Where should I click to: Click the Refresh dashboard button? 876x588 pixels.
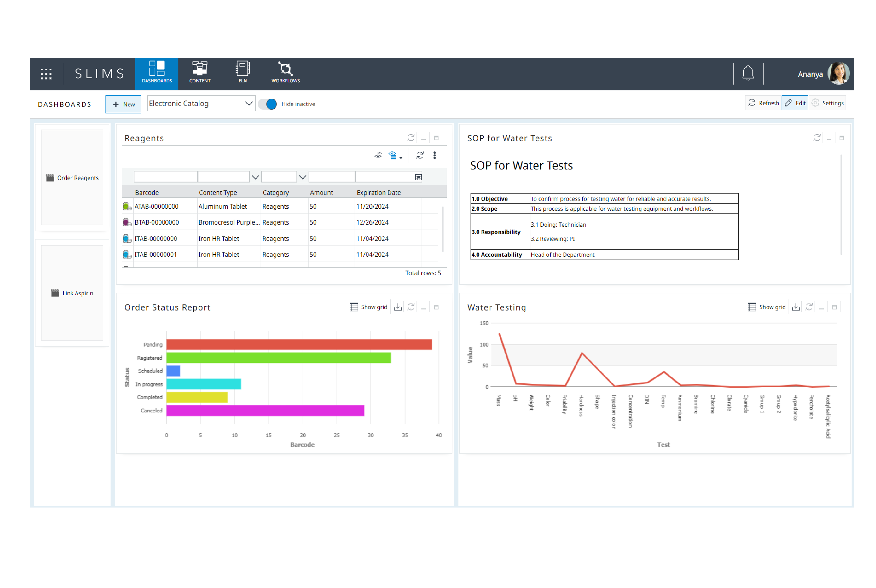(763, 103)
